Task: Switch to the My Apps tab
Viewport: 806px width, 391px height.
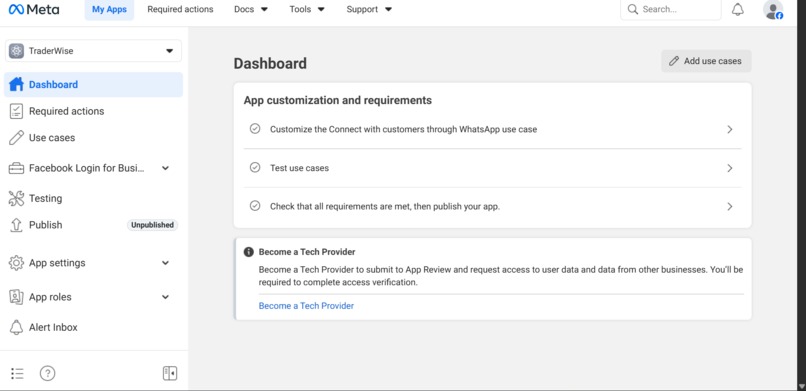Action: pyautogui.click(x=109, y=9)
